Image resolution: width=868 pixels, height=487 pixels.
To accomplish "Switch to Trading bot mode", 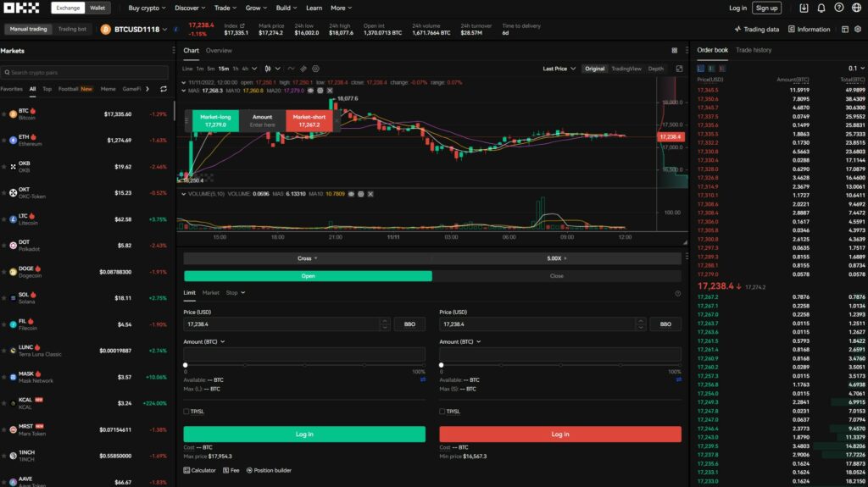I will pos(72,29).
